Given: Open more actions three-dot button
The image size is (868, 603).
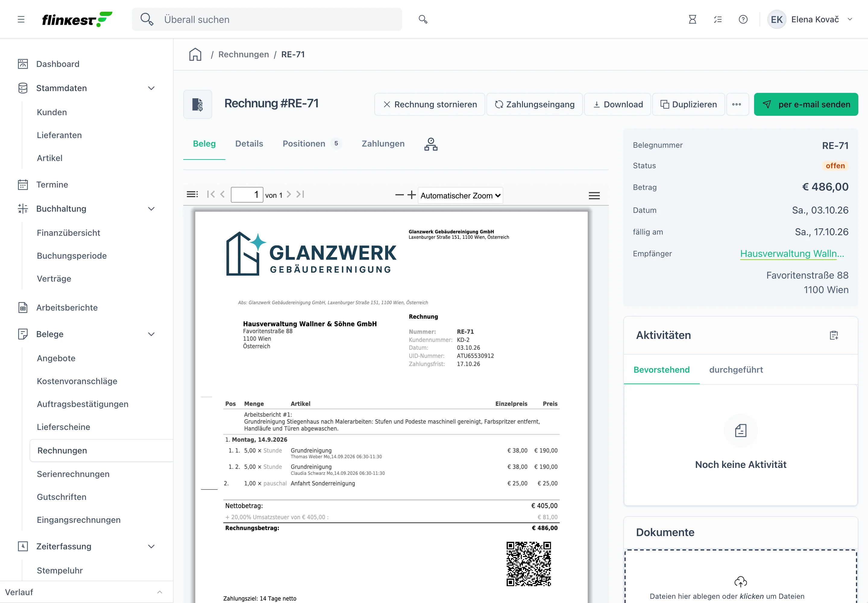Looking at the screenshot, I should tap(737, 104).
